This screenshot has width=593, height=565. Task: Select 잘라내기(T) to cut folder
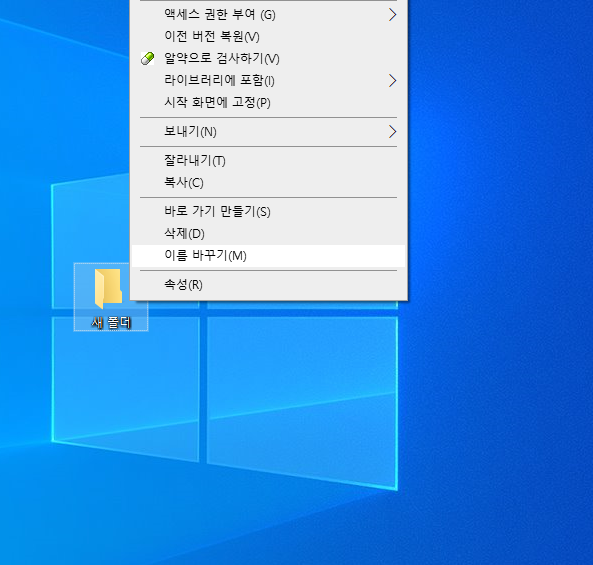click(269, 161)
